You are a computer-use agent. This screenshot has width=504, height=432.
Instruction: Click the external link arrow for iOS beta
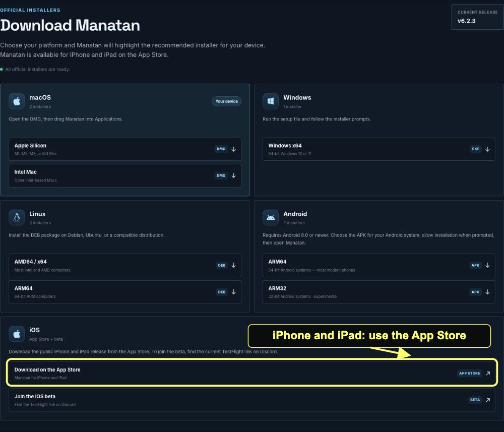click(x=488, y=400)
